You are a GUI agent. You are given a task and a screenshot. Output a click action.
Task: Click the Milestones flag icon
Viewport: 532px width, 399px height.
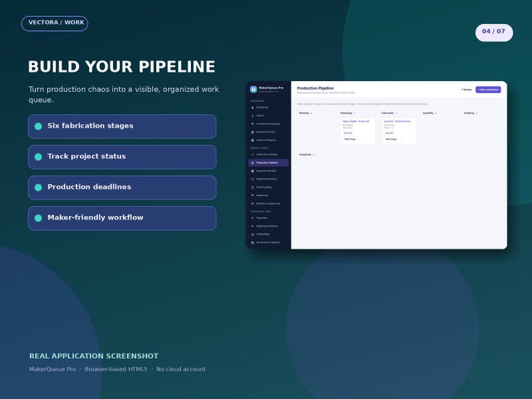tap(253, 195)
